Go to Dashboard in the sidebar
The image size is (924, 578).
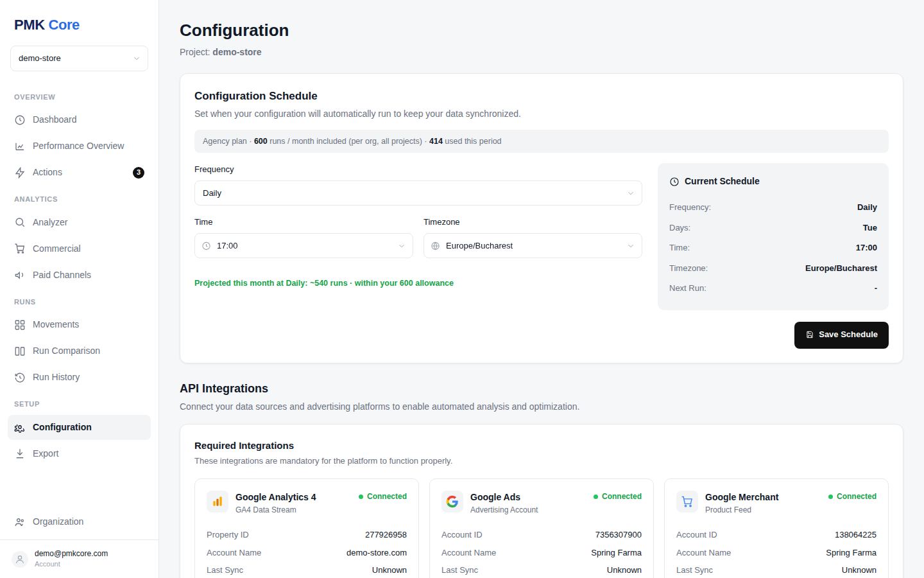(x=79, y=120)
